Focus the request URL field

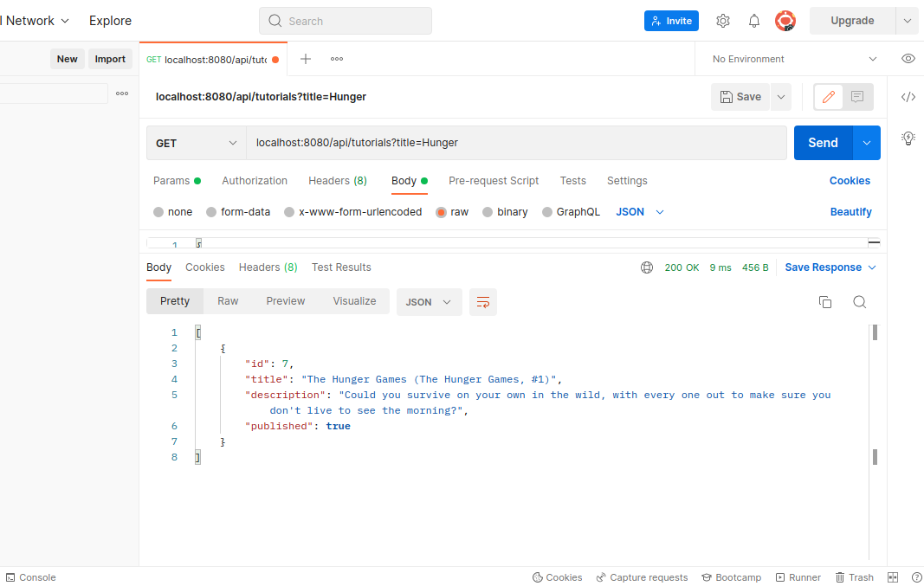[516, 143]
